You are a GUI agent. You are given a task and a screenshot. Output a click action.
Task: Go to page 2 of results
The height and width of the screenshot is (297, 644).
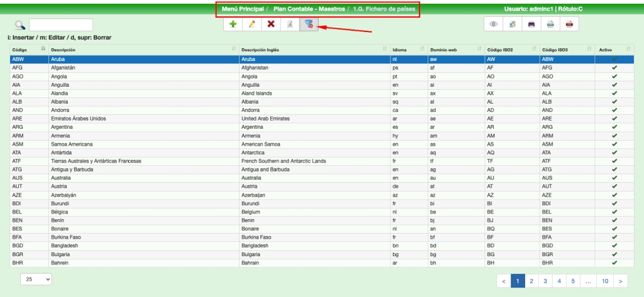[x=531, y=281]
